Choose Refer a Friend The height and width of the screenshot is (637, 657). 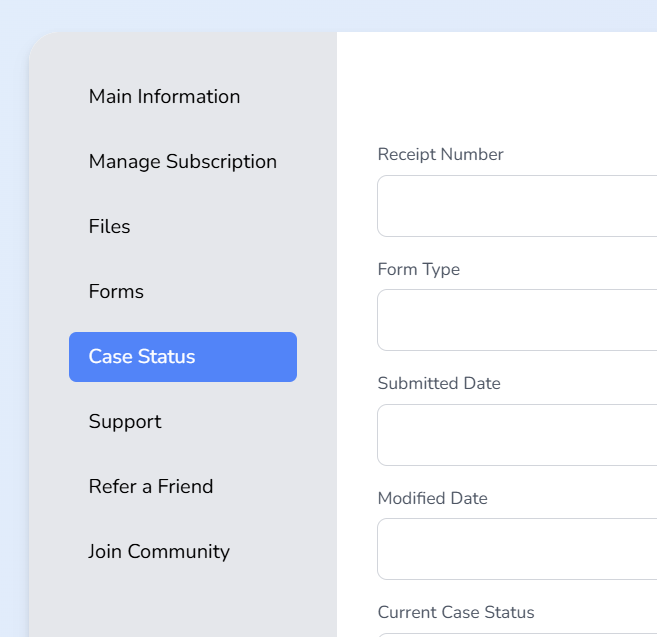(x=151, y=487)
